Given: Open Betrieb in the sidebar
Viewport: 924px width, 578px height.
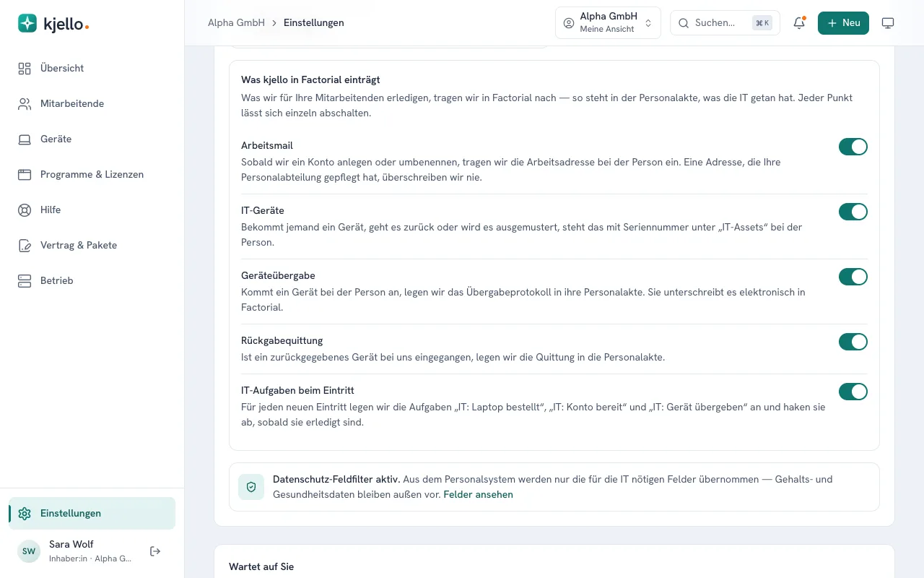Looking at the screenshot, I should click(x=92, y=281).
